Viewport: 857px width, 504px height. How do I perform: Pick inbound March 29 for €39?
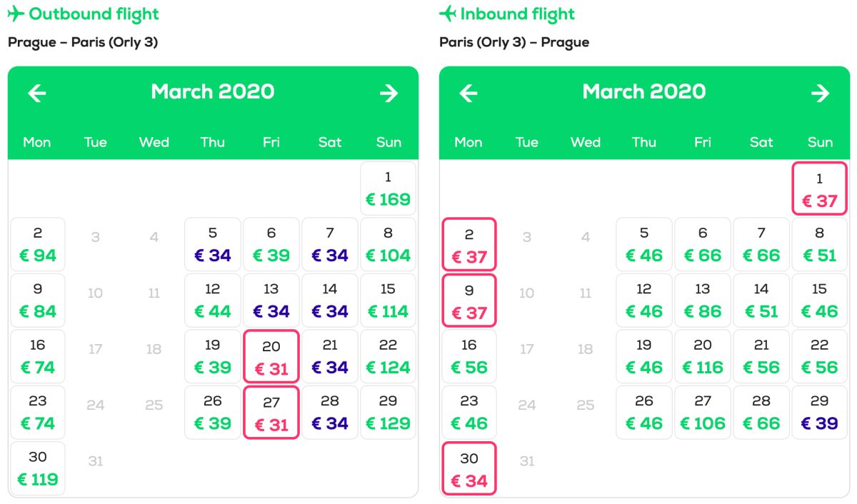(819, 412)
